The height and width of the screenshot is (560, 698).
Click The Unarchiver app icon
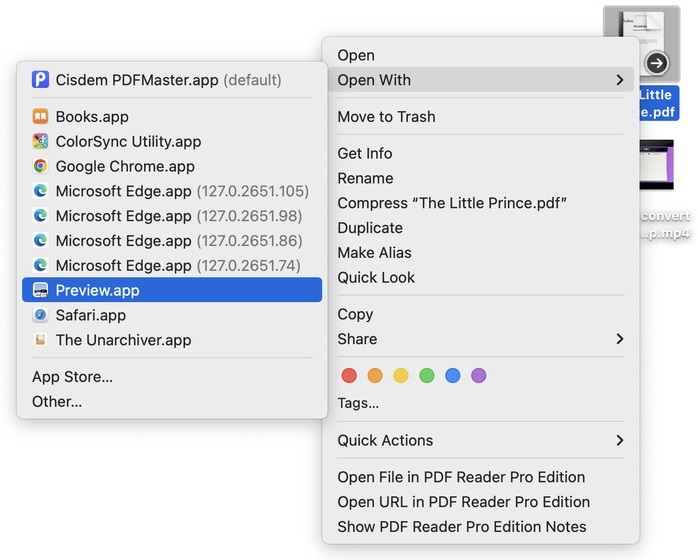pyautogui.click(x=40, y=340)
